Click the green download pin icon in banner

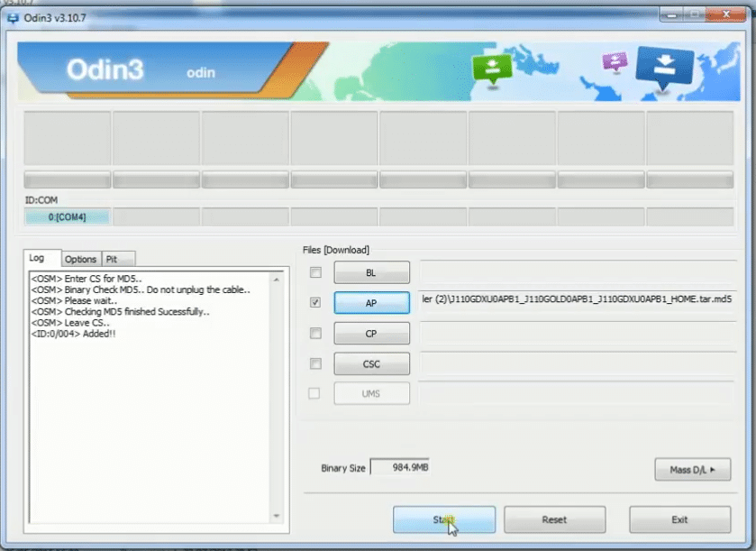coord(492,69)
